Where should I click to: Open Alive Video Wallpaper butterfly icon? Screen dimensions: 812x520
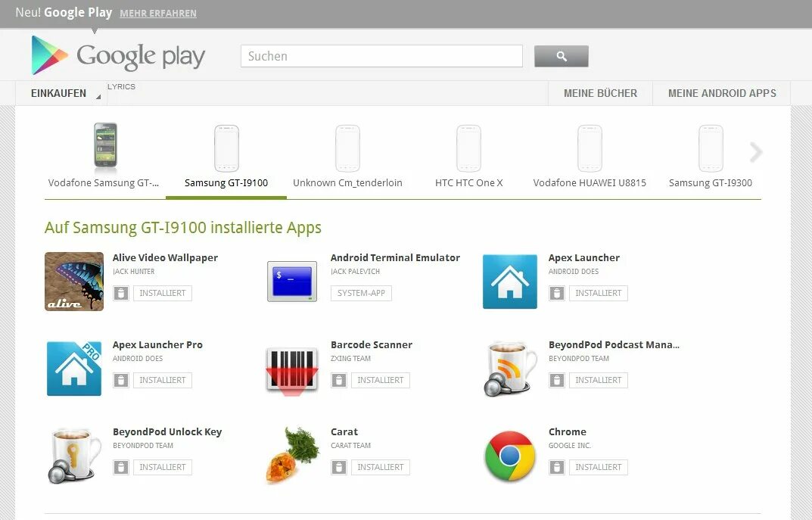coord(74,282)
